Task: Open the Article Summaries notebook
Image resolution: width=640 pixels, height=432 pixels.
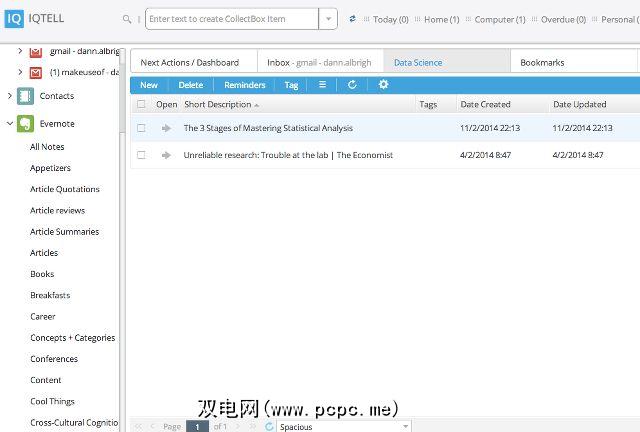Action: [x=64, y=232]
